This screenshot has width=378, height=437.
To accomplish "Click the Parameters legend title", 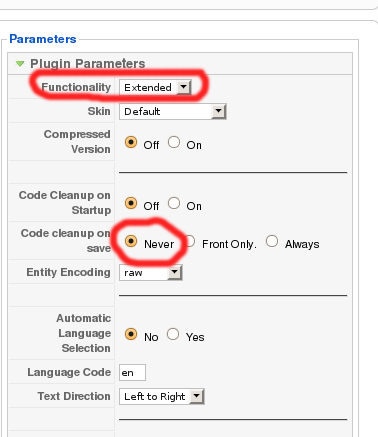I will 43,39.
